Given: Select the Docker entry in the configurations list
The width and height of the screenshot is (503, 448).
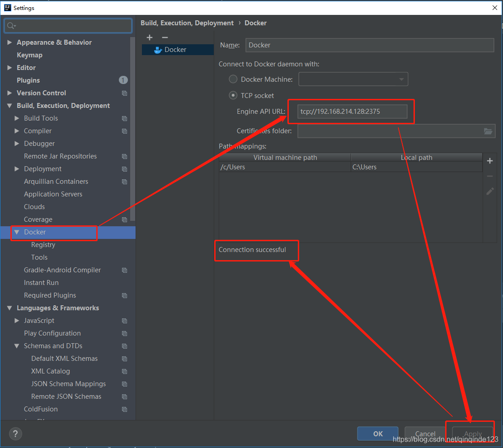Looking at the screenshot, I should click(x=178, y=50).
